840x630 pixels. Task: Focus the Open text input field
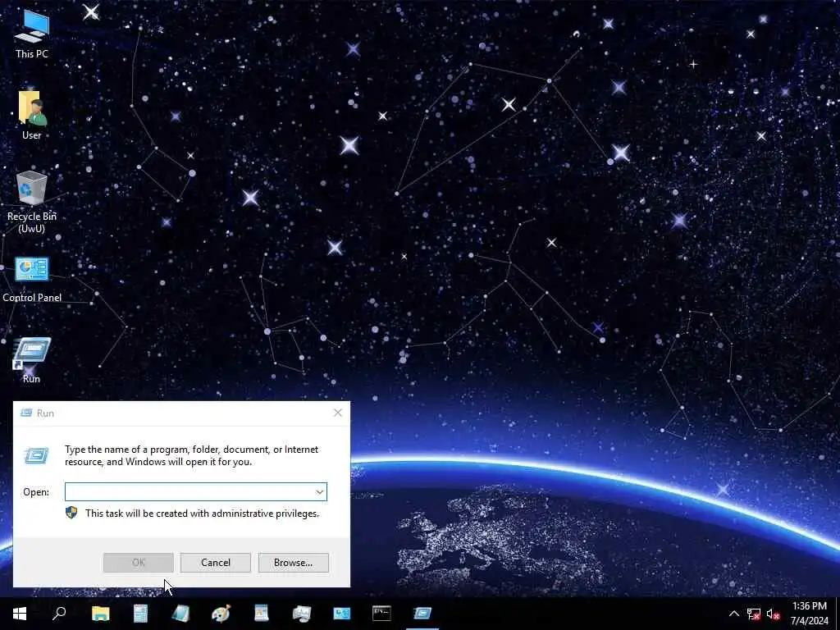tap(189, 492)
